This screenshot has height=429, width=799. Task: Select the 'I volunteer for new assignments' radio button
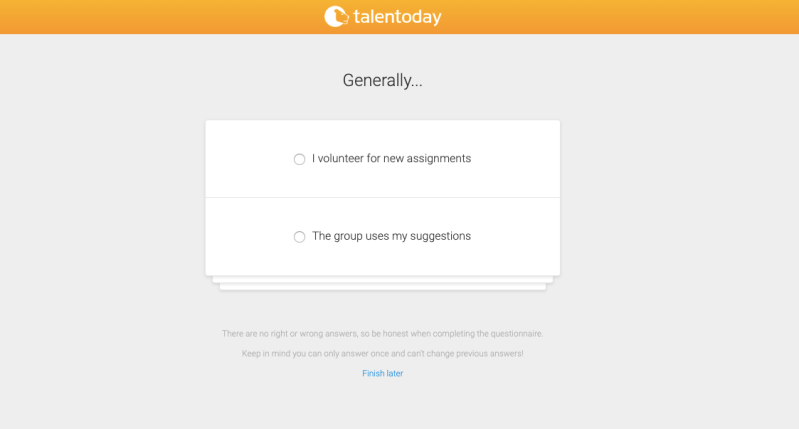pyautogui.click(x=299, y=159)
